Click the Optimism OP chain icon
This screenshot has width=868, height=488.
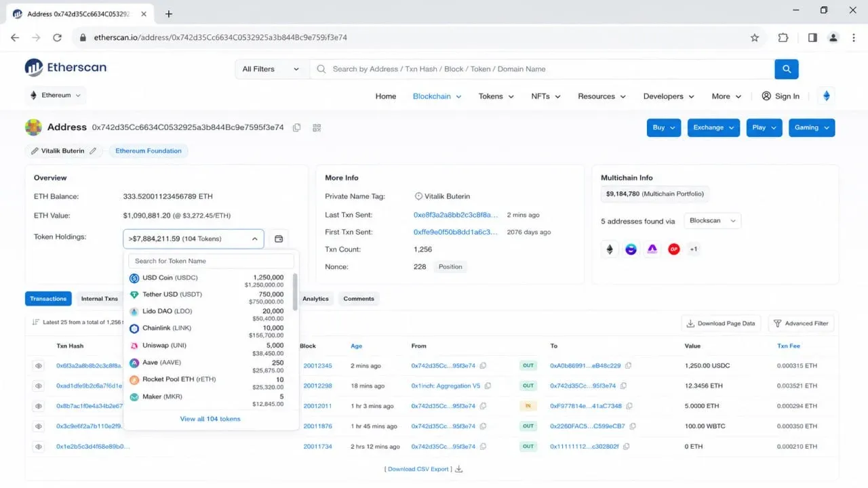(673, 249)
